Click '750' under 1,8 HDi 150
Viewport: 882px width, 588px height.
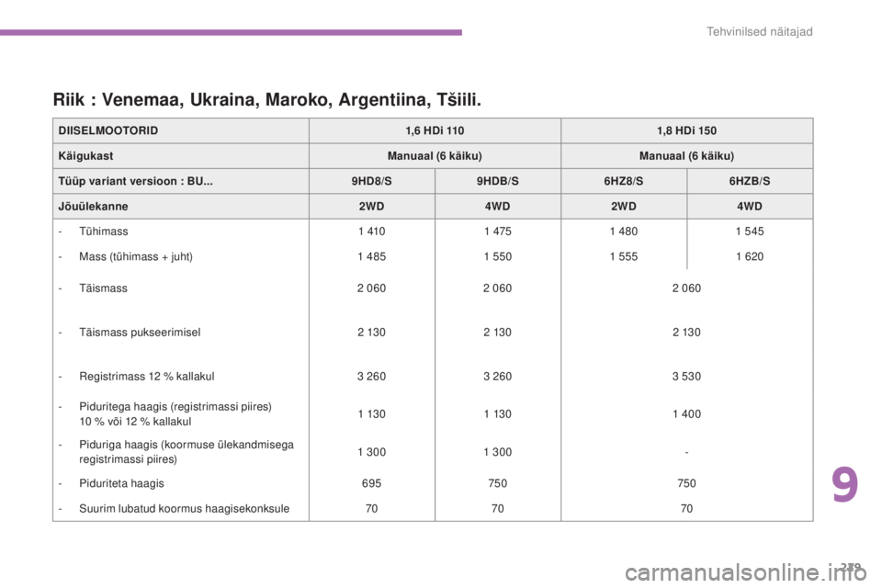(x=687, y=483)
